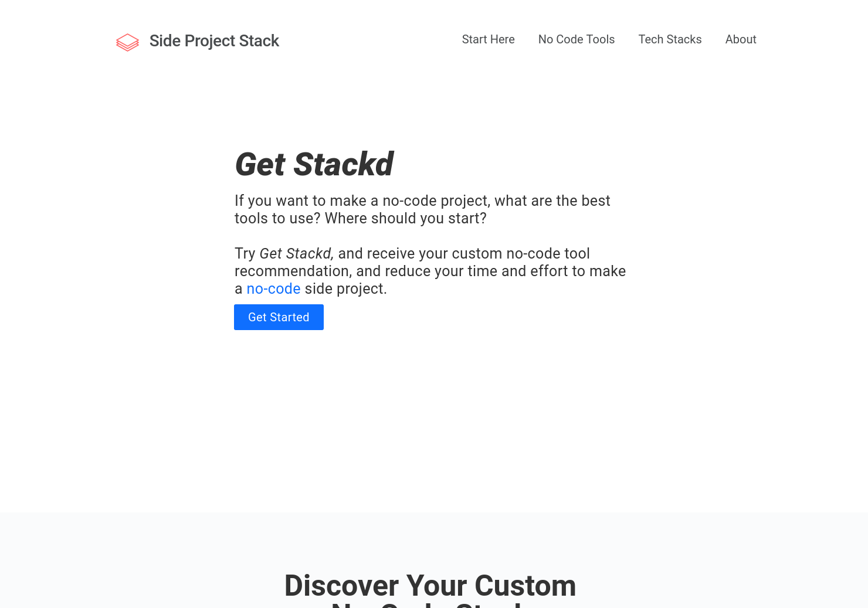This screenshot has height=608, width=868.
Task: Go to the Start Here page
Action: tap(488, 39)
